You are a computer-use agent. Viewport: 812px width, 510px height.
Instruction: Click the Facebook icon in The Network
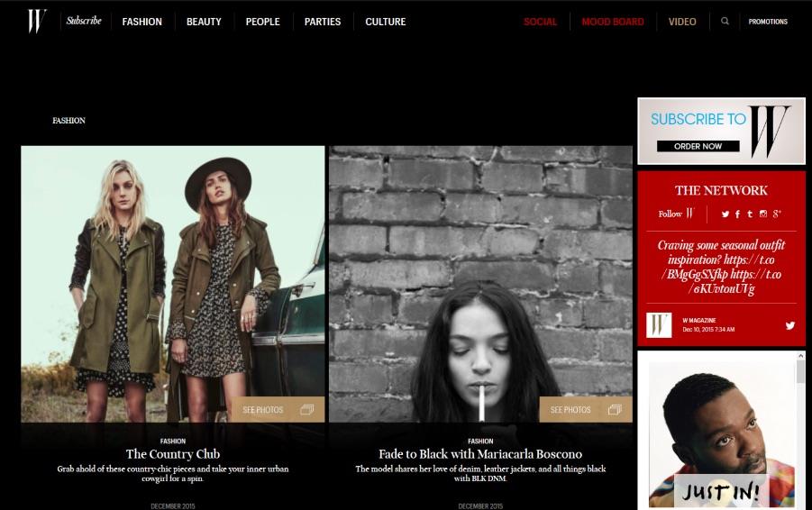(x=736, y=214)
